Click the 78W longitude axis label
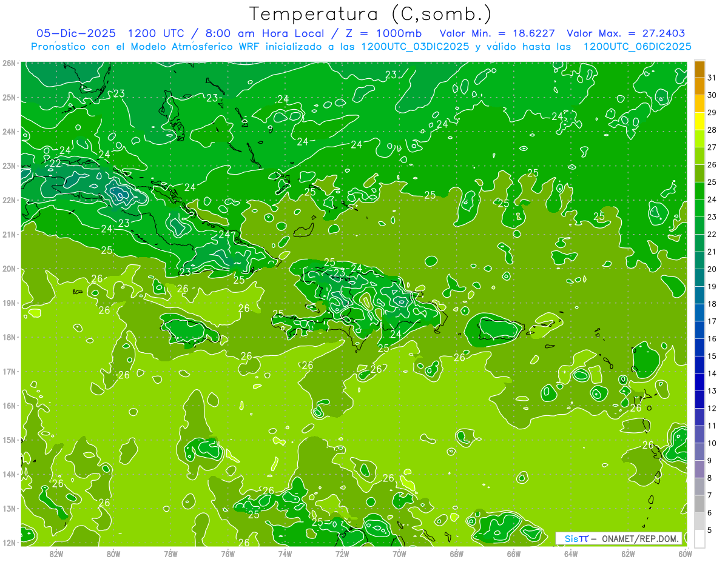Viewport: 728px width, 562px height. 170,554
